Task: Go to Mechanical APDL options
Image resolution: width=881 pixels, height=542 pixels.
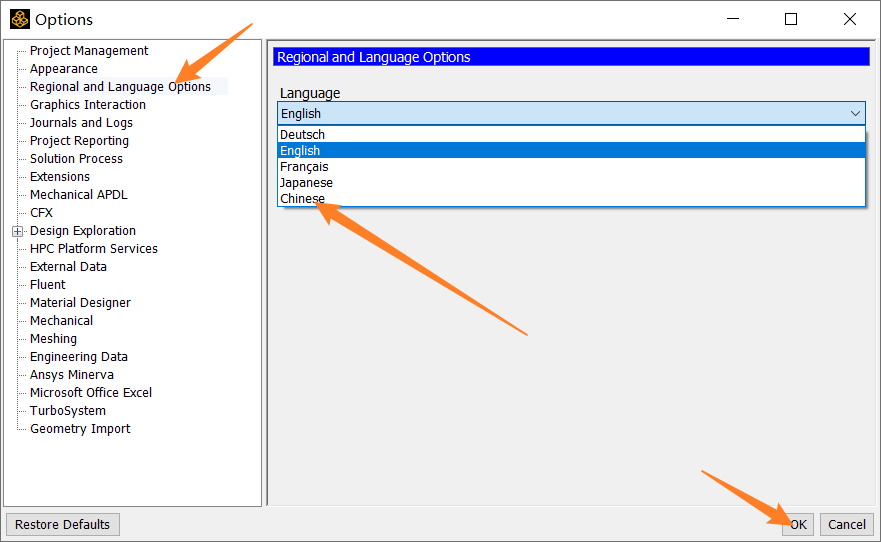Action: tap(79, 195)
